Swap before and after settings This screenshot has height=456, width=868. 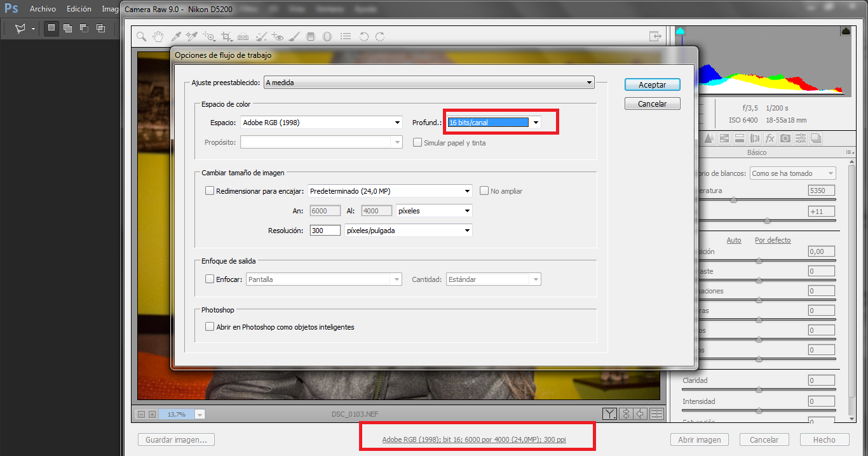coord(626,414)
